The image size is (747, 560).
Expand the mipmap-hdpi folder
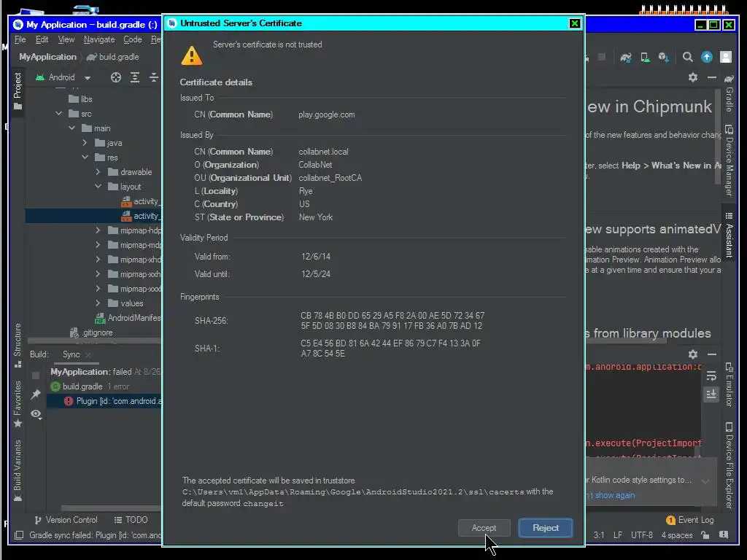click(x=98, y=230)
